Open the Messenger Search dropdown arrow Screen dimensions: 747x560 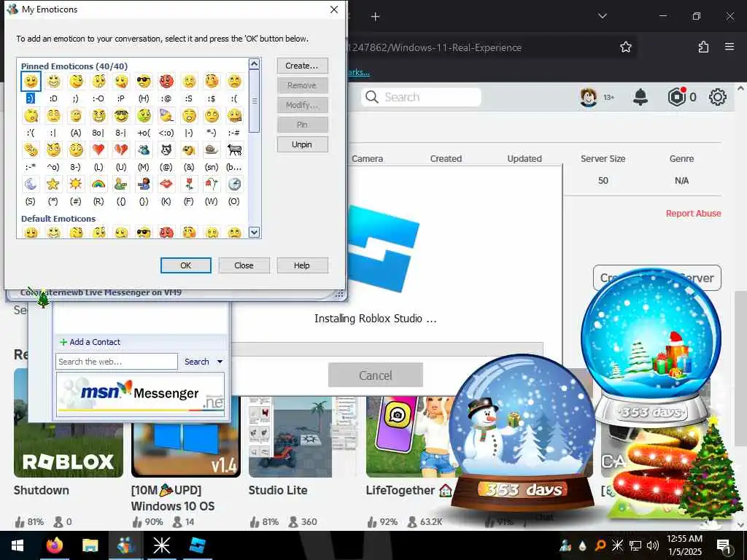click(220, 362)
